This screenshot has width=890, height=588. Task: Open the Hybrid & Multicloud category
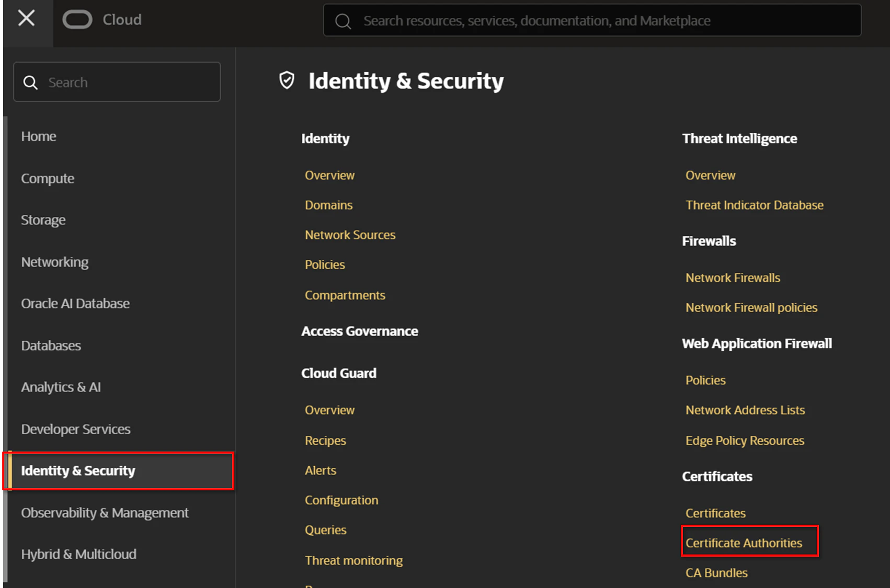pos(79,554)
